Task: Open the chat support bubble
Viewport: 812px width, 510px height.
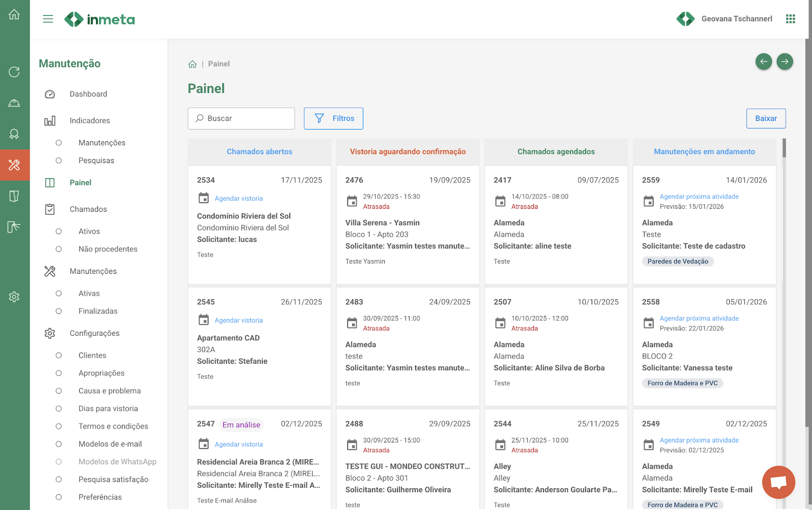Action: [779, 482]
